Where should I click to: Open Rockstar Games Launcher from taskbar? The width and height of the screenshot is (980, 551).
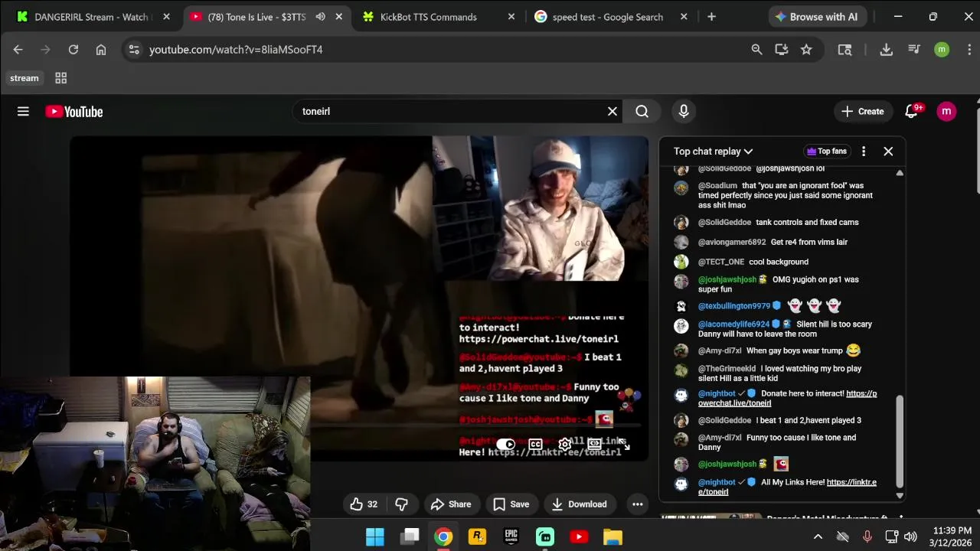click(478, 537)
